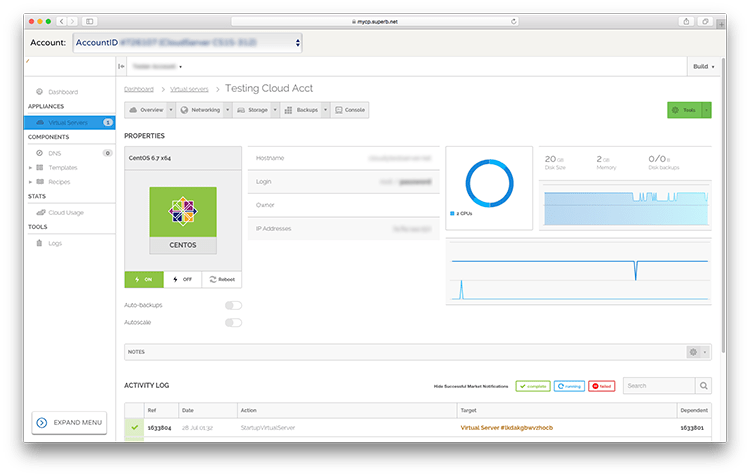Go forward with the browser forward arrow

coord(73,22)
